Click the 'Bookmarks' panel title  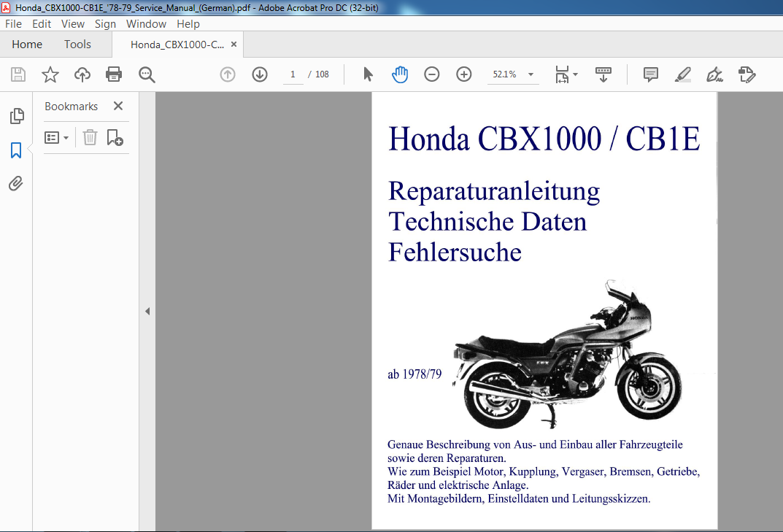(x=71, y=107)
